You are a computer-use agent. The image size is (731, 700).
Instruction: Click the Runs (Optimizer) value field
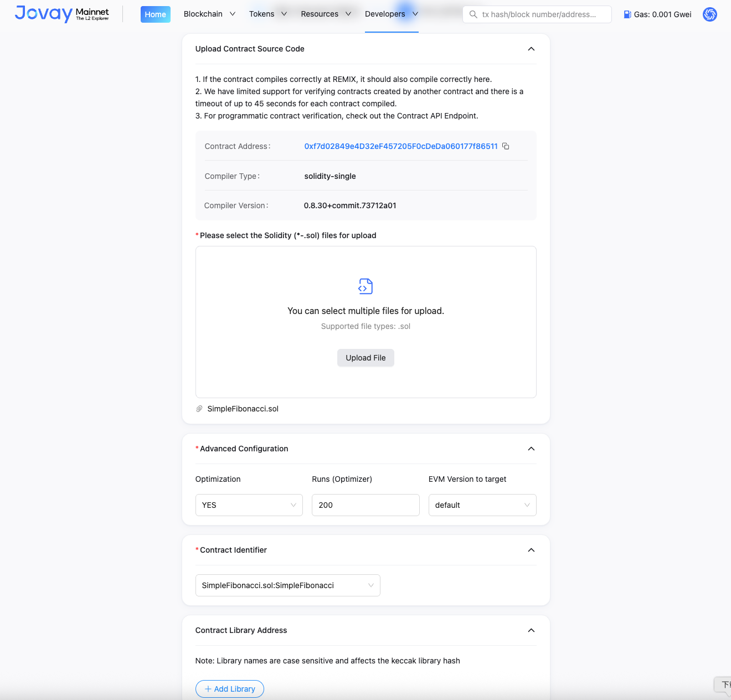click(x=365, y=505)
